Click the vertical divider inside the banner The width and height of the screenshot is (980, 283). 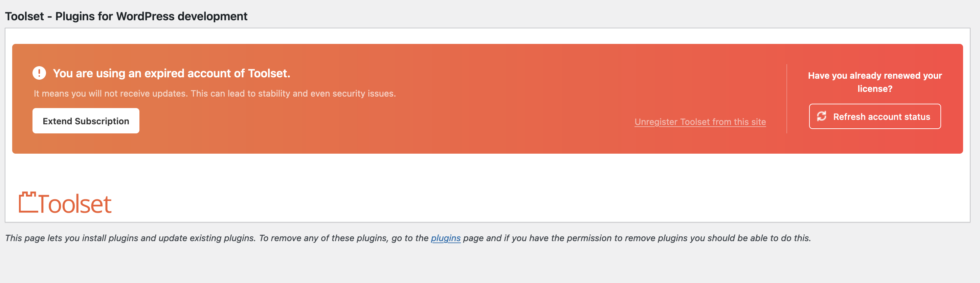click(786, 99)
